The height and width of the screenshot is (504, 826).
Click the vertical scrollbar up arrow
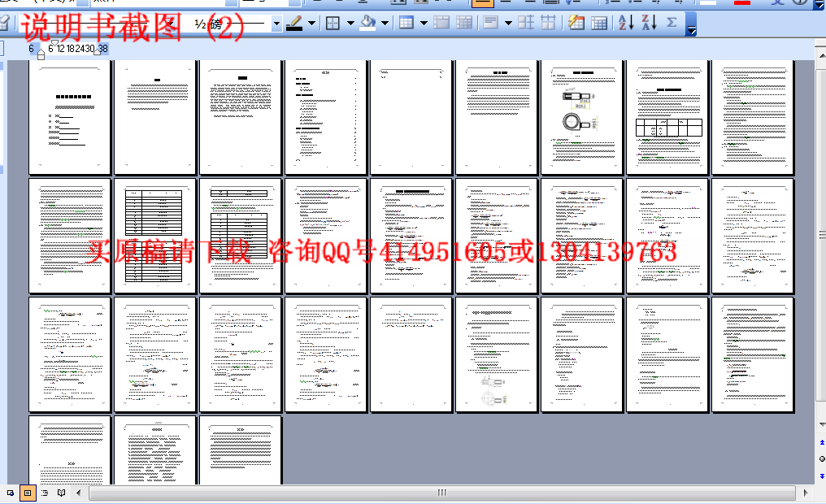tap(821, 54)
